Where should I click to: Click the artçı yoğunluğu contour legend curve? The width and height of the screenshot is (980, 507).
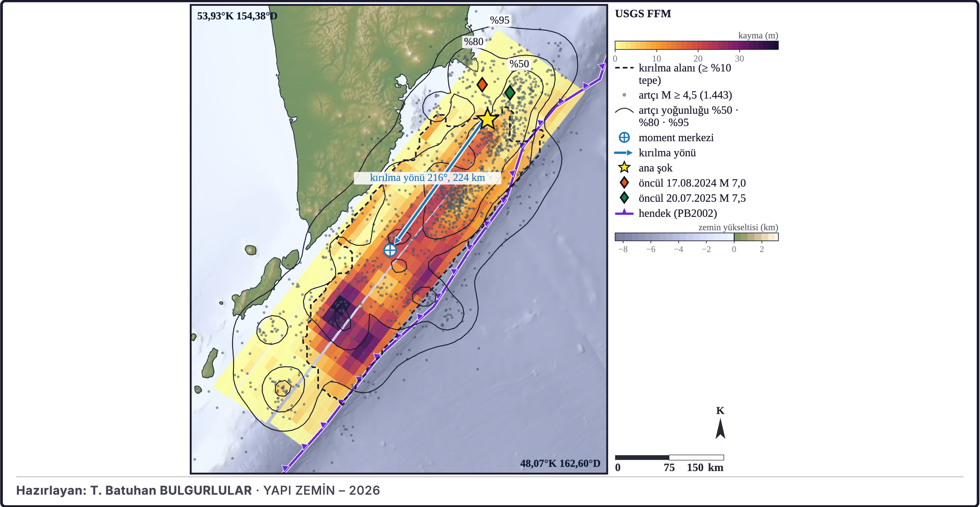pos(624,111)
